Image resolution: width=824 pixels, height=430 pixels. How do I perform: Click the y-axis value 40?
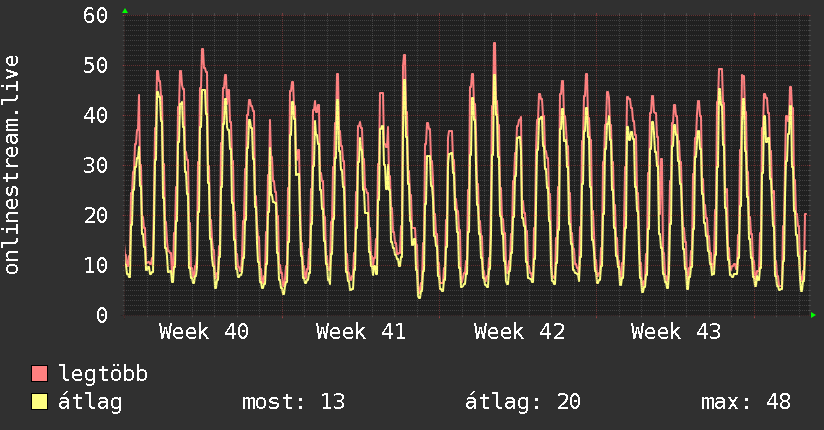(96, 115)
